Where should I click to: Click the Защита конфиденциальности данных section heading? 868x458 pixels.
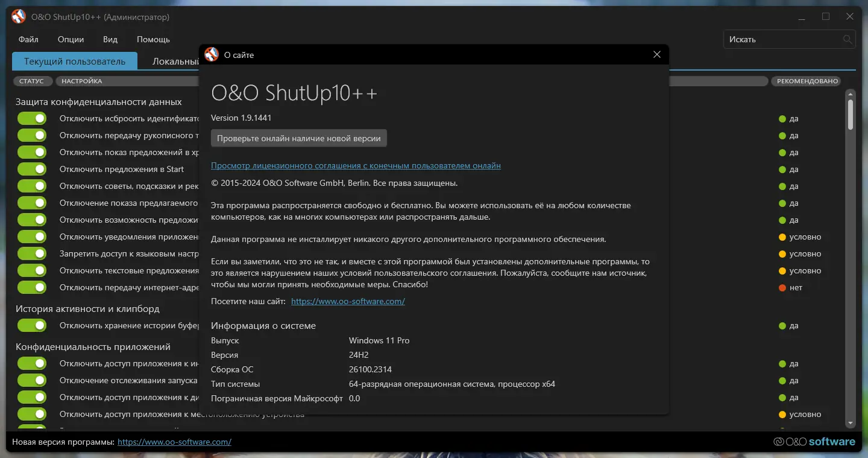coord(99,101)
